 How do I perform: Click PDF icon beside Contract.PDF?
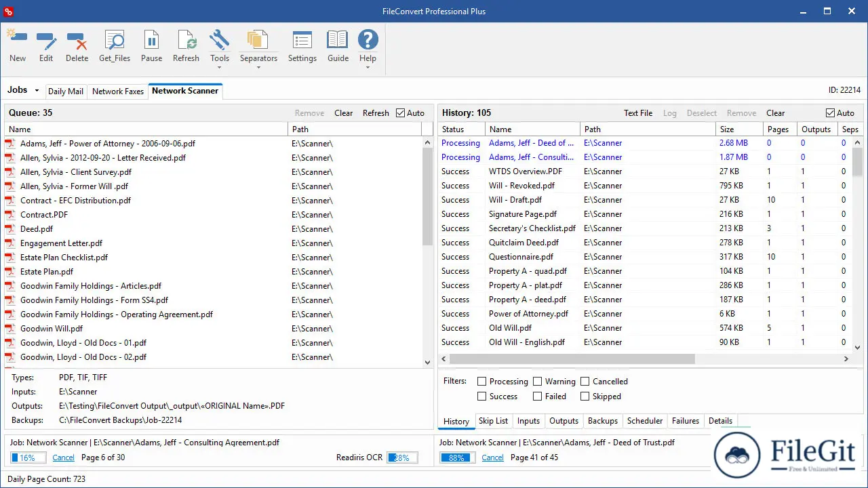(x=10, y=215)
